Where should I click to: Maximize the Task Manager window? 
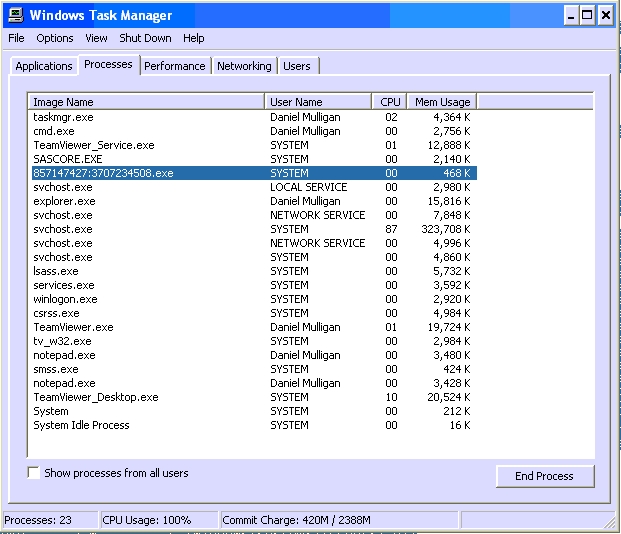click(x=587, y=15)
